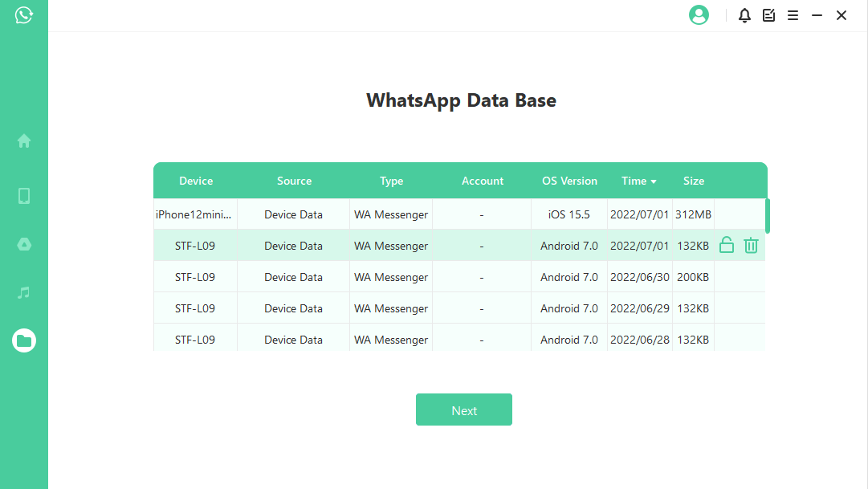The image size is (868, 489).
Task: Toggle the lock on the STF-L09 backup
Action: tap(726, 246)
